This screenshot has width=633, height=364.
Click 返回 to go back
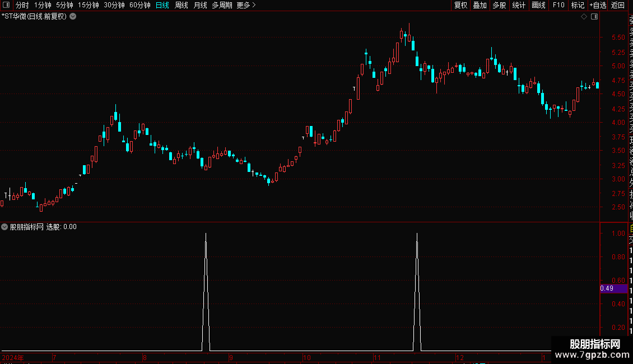[x=618, y=5]
